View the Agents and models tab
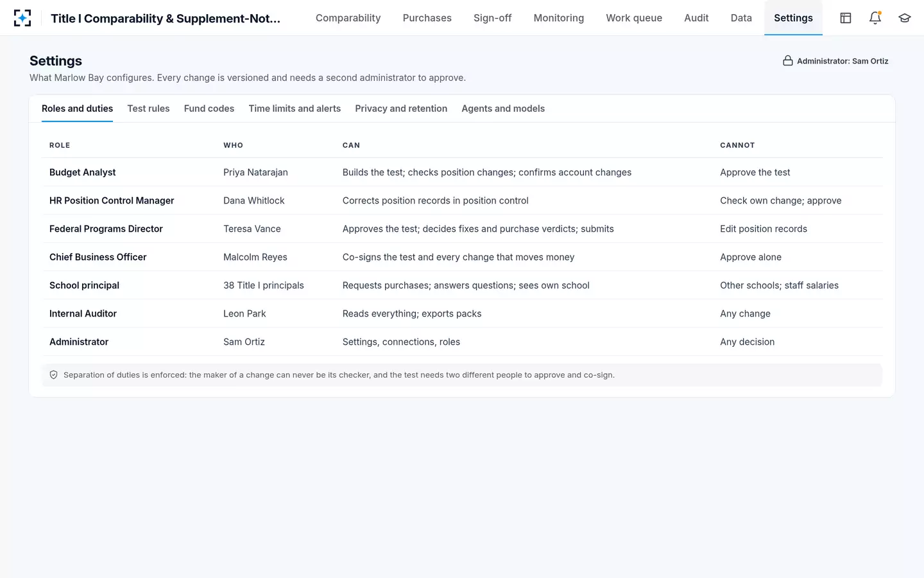Screen dimensions: 924x578 503,109
